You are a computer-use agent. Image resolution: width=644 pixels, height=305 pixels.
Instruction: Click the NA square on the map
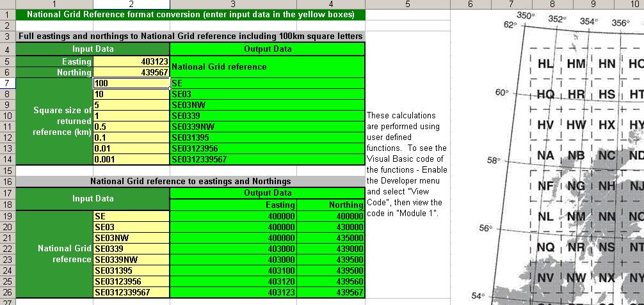point(545,155)
